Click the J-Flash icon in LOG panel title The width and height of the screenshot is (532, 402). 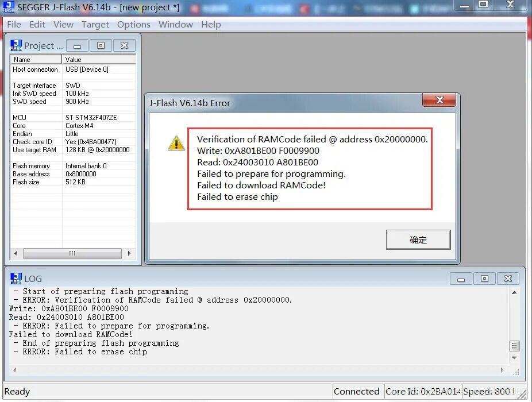coord(16,278)
